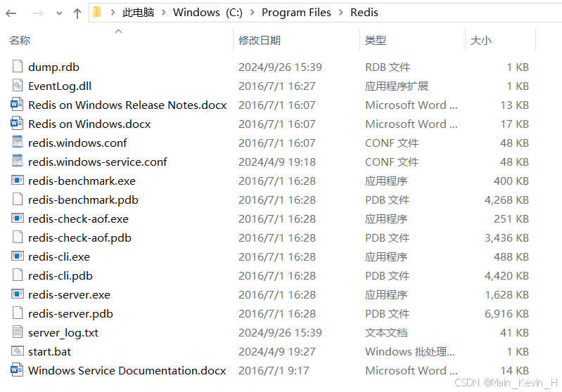Select redis-benchmark.pdb file icon
Viewport: 562px width, 392px height.
(x=18, y=200)
